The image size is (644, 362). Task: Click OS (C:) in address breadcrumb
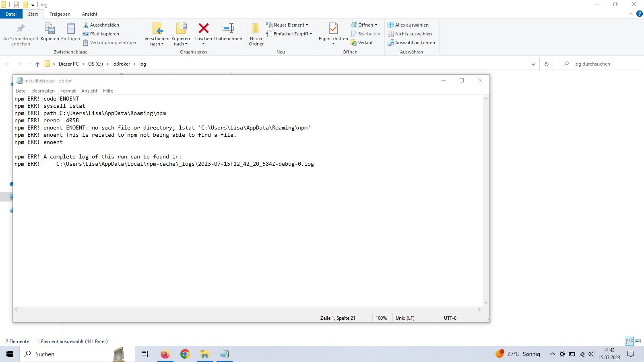[95, 64]
